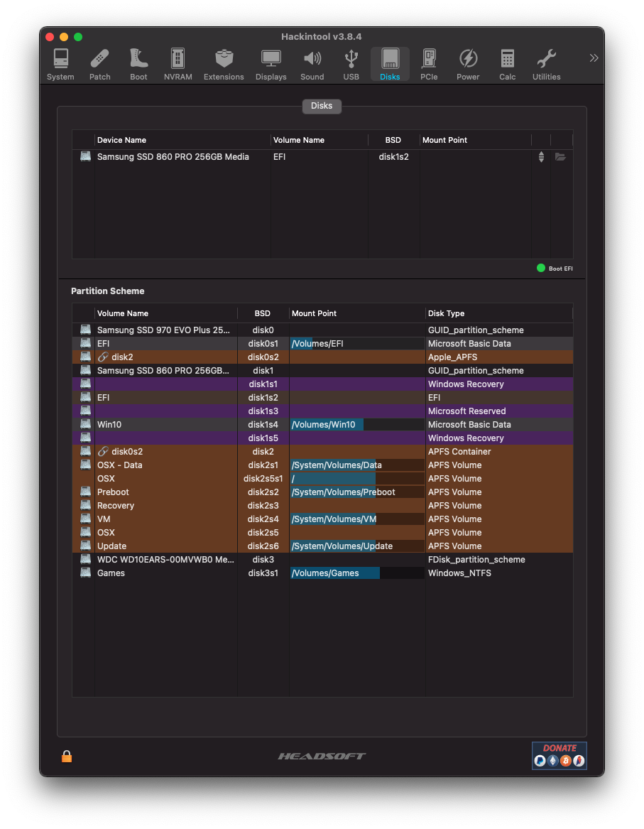Open the Extensions section
Image resolution: width=644 pixels, height=829 pixels.
pyautogui.click(x=224, y=65)
